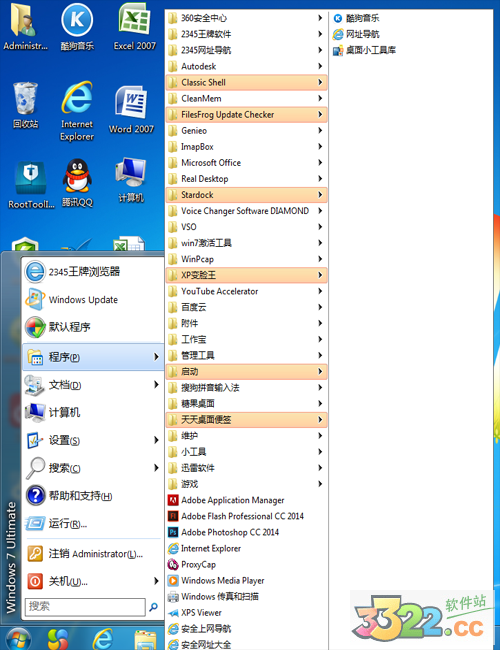
Task: Open the Real Desktop folder
Action: coord(247,179)
